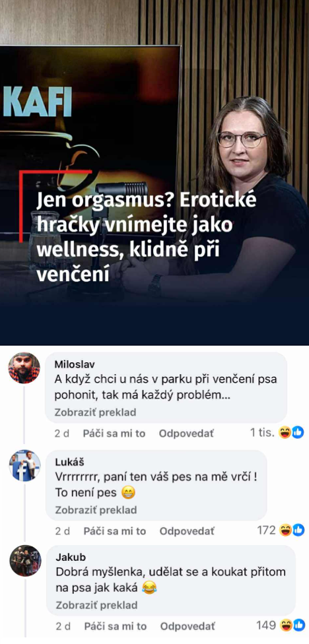View reaction icons on Jakub's comment
This screenshot has width=309, height=644.
[292, 626]
